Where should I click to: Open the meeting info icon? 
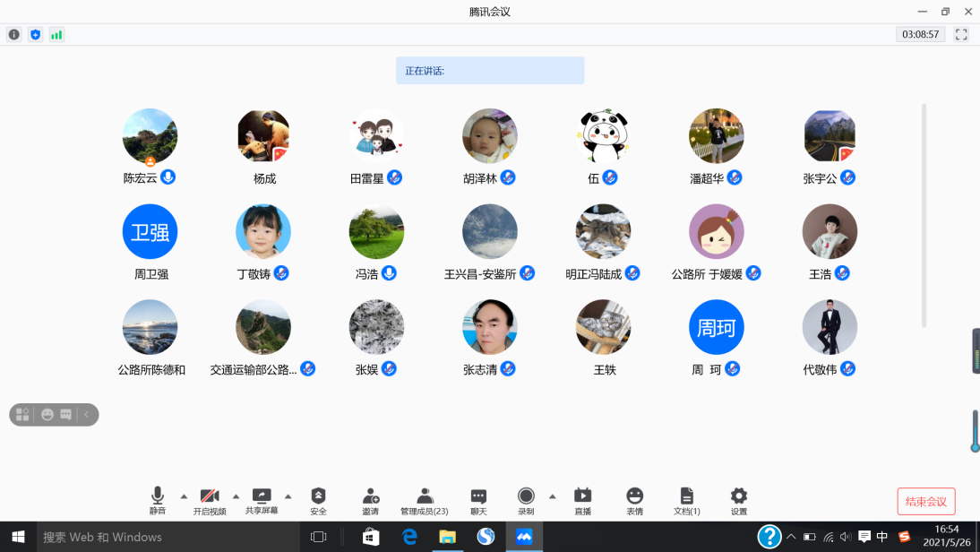[13, 35]
